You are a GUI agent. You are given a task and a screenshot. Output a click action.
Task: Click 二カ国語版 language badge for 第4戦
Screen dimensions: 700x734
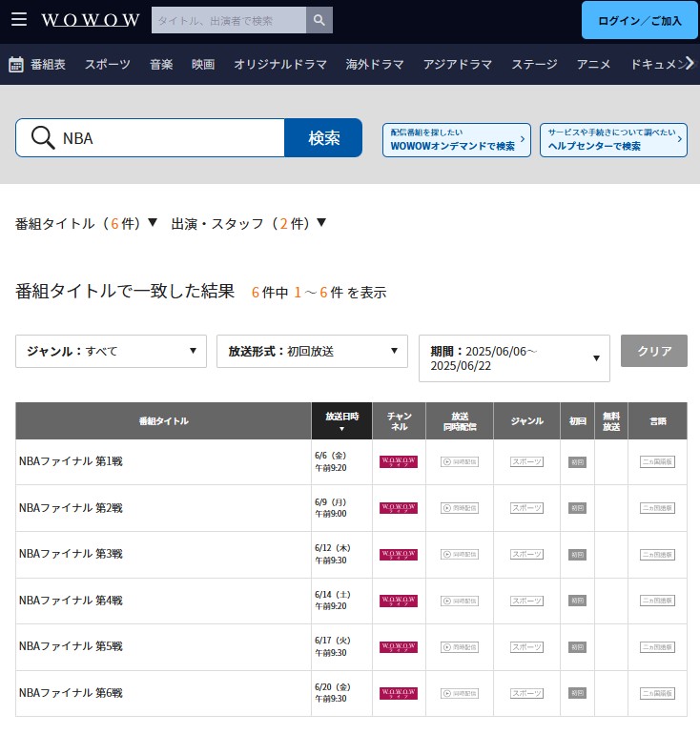coord(657,601)
